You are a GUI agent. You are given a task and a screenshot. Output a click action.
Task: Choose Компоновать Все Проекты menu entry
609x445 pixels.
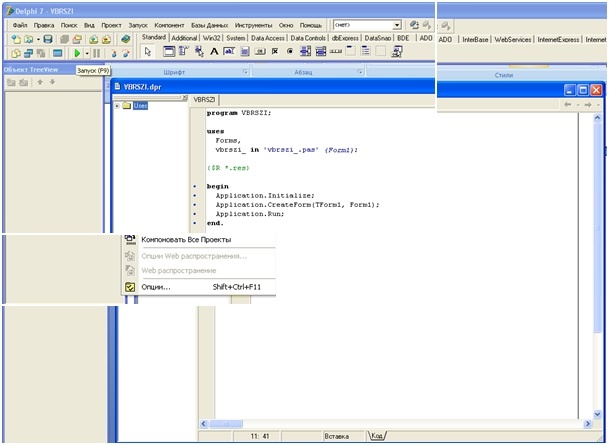199,240
